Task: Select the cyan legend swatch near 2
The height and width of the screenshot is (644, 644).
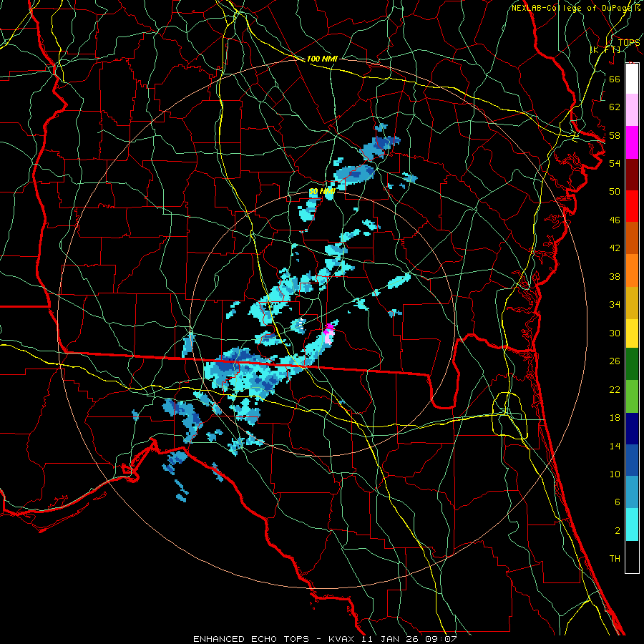Action: (x=632, y=525)
